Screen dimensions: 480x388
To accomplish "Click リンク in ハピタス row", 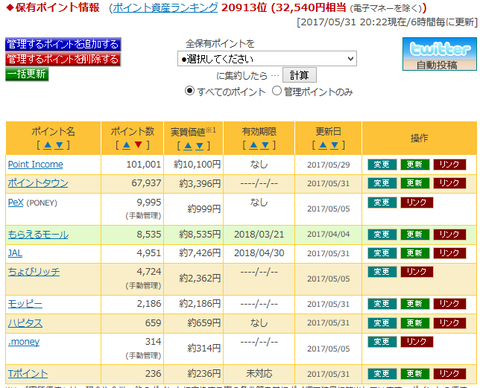I will coord(449,323).
